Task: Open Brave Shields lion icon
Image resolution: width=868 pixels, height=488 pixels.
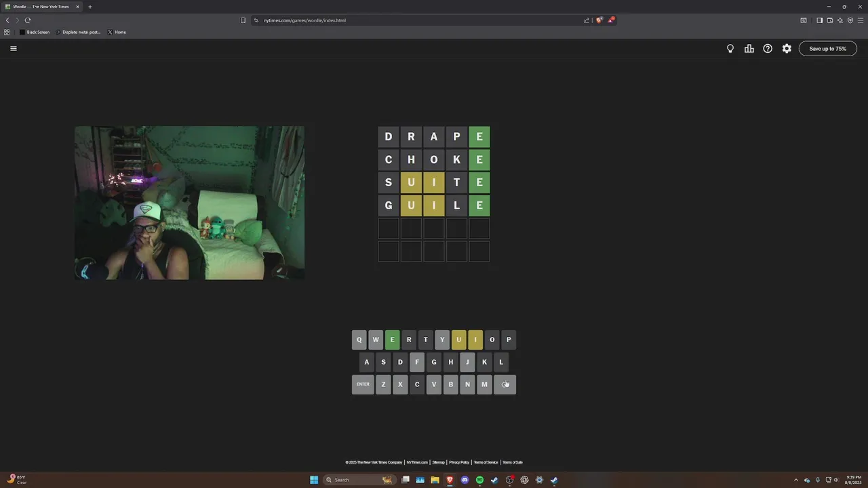Action: point(599,20)
